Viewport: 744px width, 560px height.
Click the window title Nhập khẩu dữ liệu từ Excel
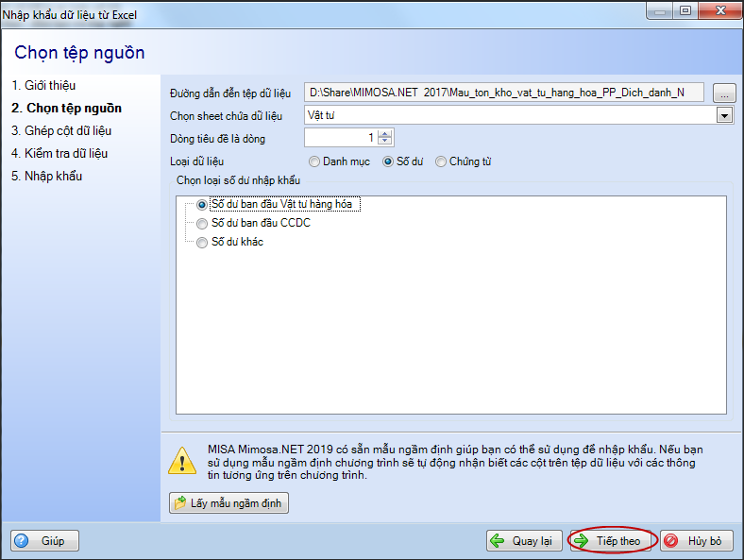[x=69, y=15]
